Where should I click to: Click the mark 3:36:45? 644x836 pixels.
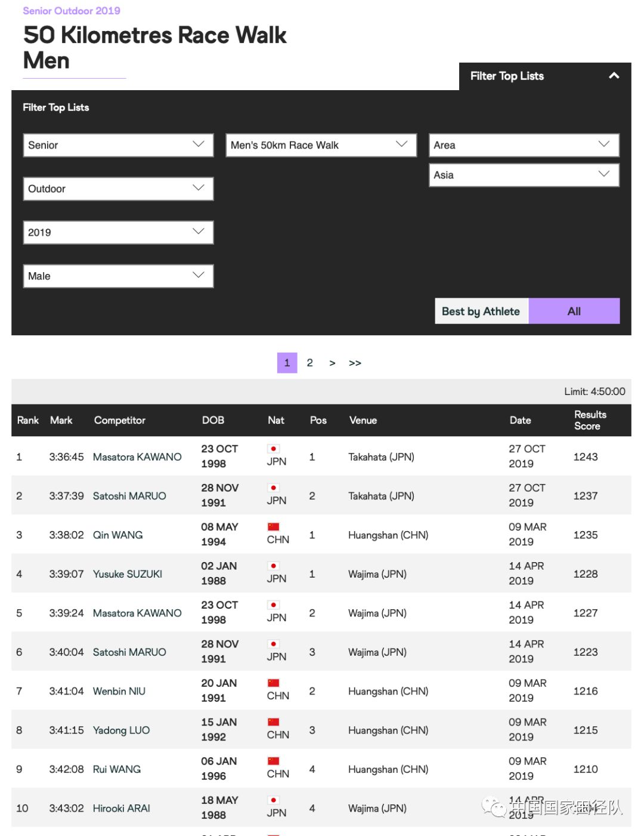pos(66,456)
